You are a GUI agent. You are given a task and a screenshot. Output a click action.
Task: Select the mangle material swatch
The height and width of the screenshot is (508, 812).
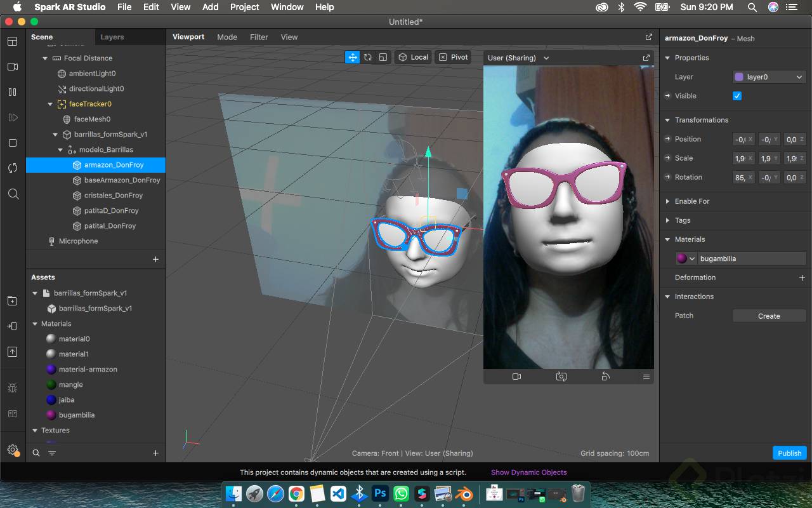click(51, 385)
